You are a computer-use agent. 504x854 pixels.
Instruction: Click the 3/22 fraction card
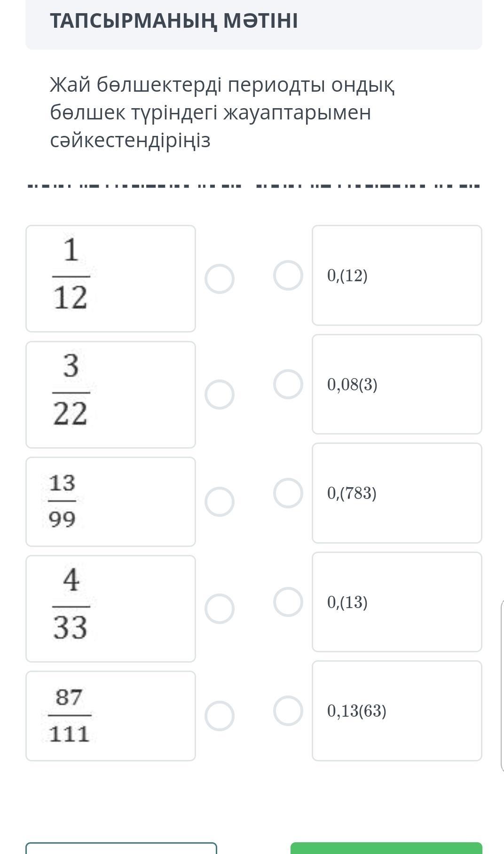(110, 395)
